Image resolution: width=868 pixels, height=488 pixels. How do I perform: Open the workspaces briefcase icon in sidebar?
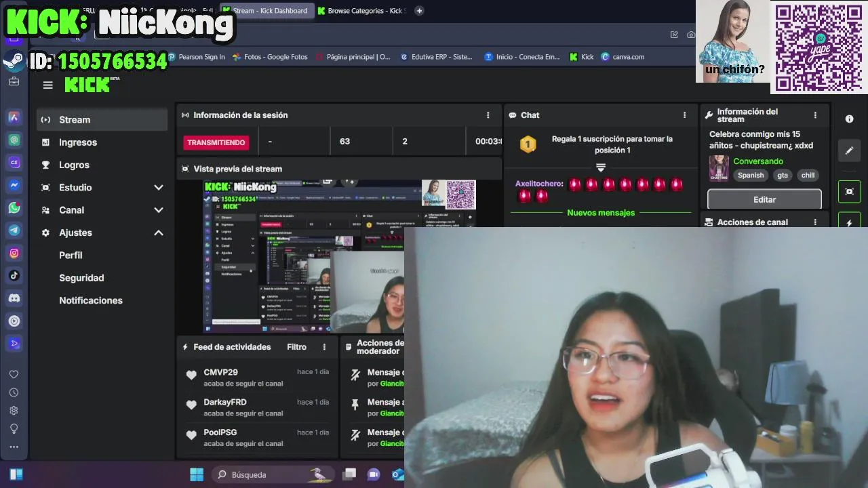click(14, 81)
